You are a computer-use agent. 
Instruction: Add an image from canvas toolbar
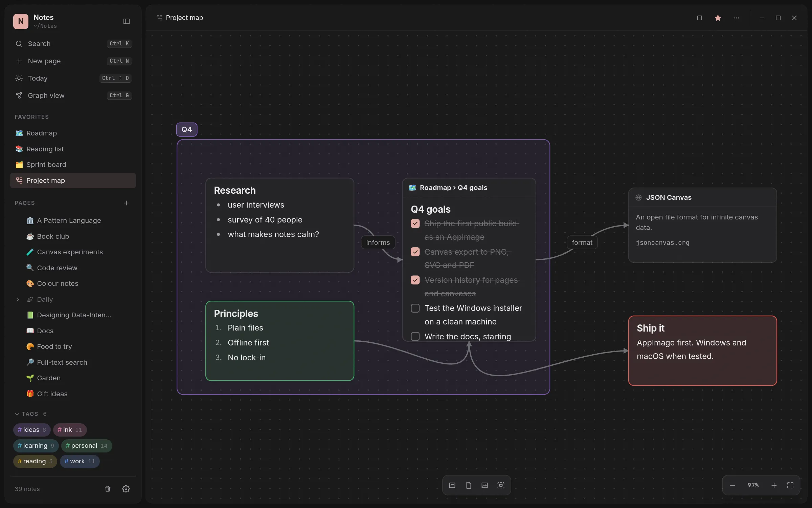pos(484,485)
